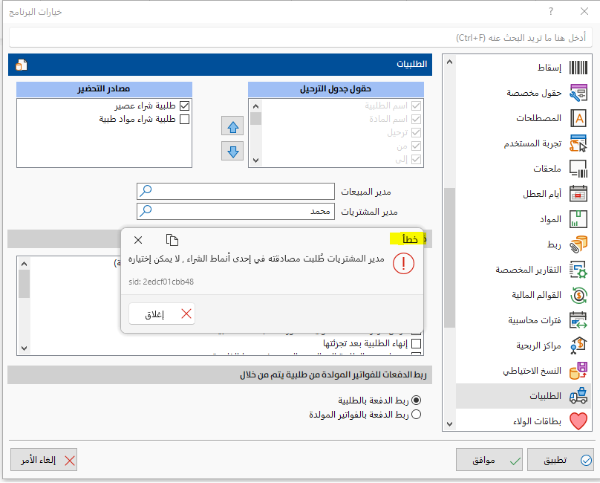Viewport: 600px width, 483px height.
Task: Click the red exclamation error icon
Action: point(403,264)
